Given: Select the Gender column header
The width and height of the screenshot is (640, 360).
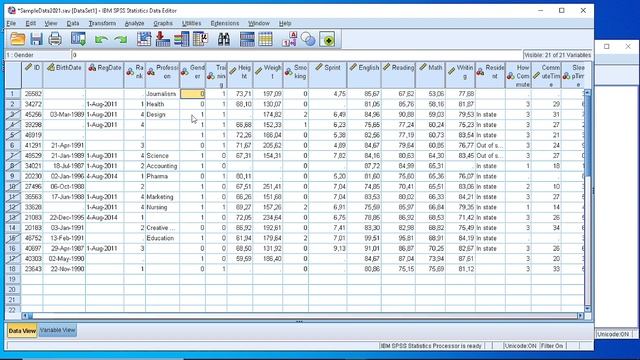Looking at the screenshot, I should point(193,75).
